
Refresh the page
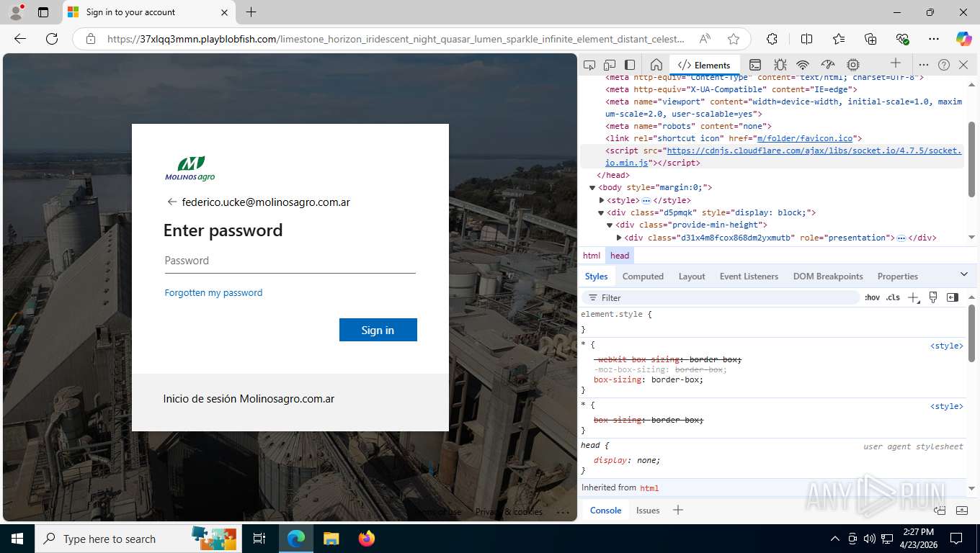pos(52,39)
